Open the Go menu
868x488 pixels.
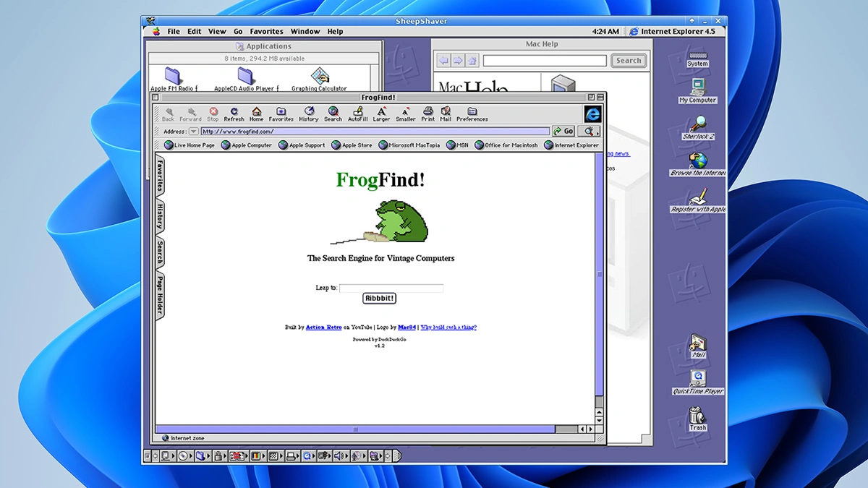tap(238, 32)
